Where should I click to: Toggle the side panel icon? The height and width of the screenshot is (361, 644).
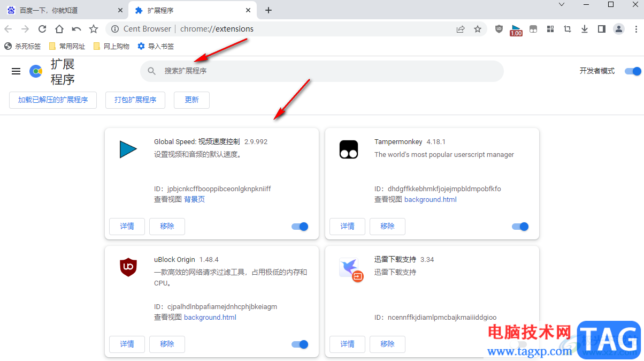tap(602, 29)
